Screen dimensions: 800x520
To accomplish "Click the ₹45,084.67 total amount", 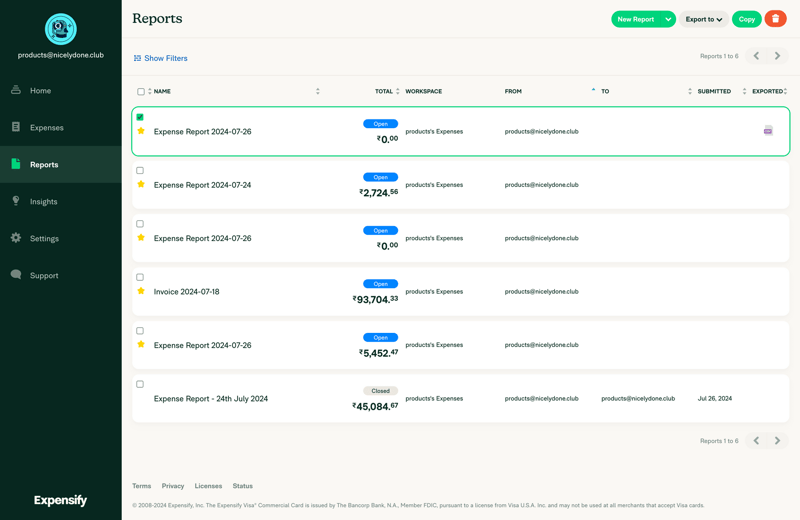I will [x=375, y=406].
